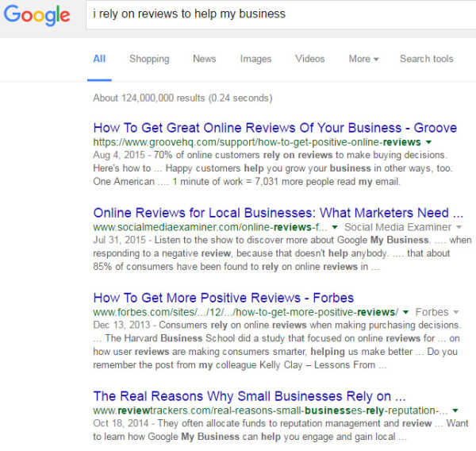Switch to the Images tab

pyautogui.click(x=255, y=59)
